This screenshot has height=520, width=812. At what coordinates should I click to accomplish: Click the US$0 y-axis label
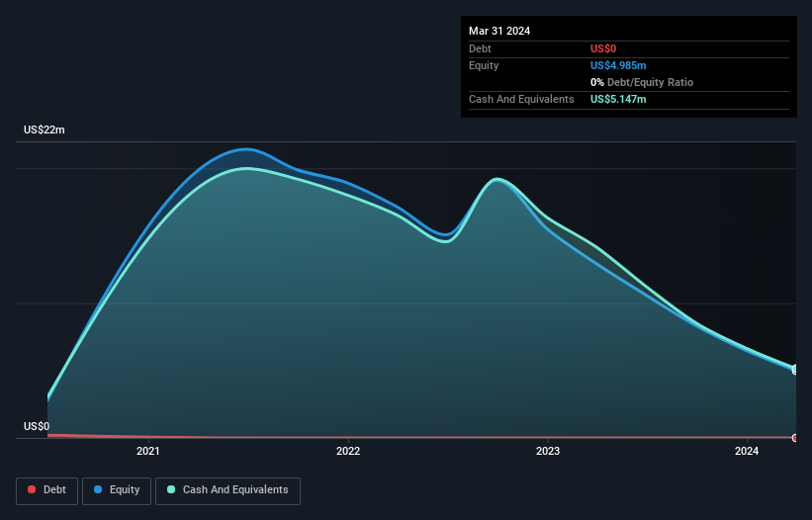[37, 426]
